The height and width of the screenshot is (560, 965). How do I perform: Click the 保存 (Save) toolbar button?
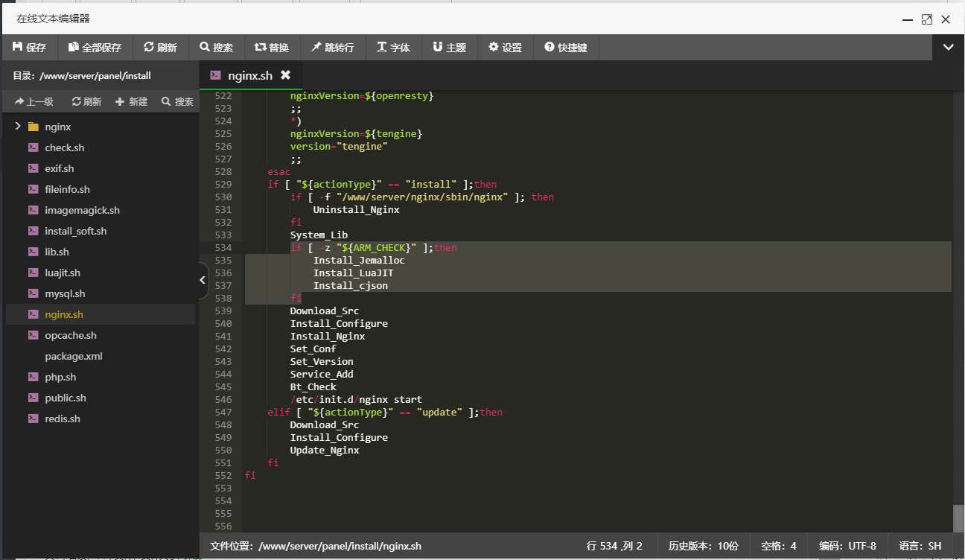(x=29, y=48)
